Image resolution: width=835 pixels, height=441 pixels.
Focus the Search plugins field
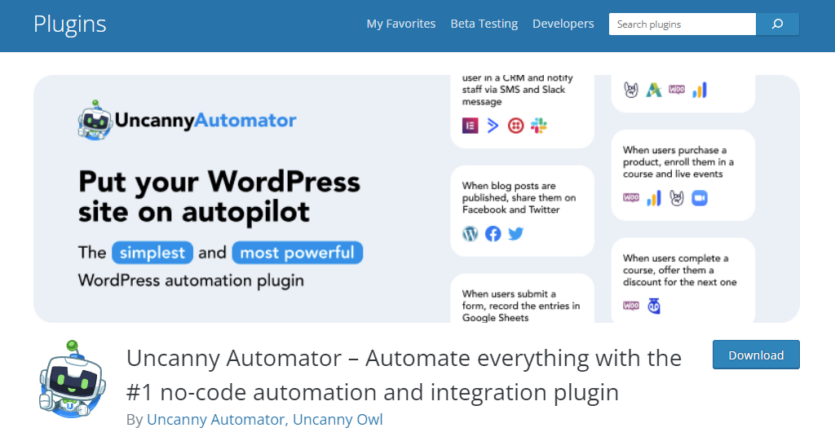point(682,24)
